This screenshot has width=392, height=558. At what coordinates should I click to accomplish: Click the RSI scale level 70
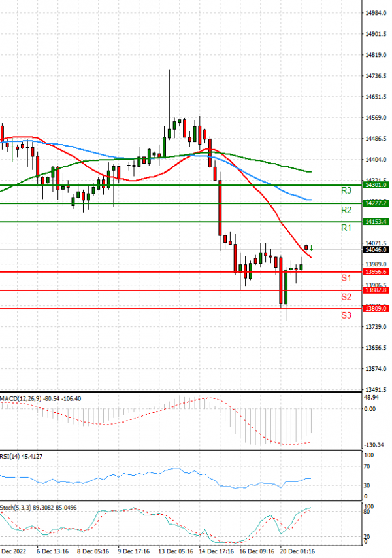368,466
